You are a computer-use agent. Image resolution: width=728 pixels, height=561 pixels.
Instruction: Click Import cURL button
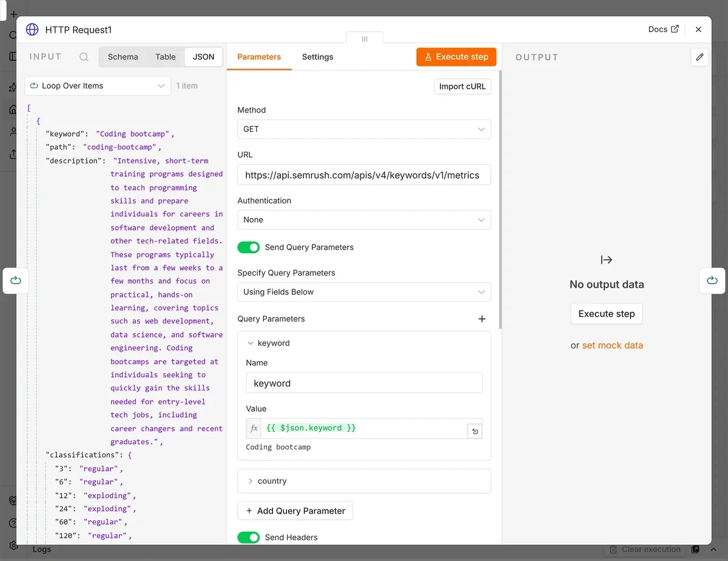click(x=462, y=86)
